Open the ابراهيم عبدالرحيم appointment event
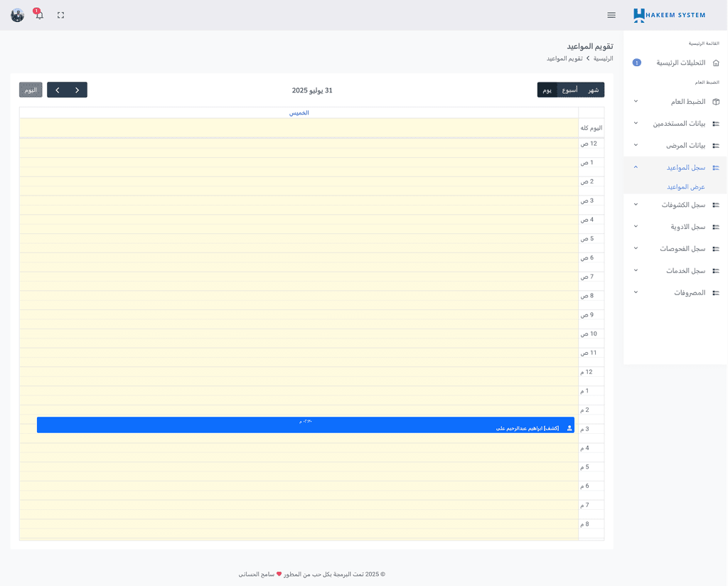 [x=306, y=425]
